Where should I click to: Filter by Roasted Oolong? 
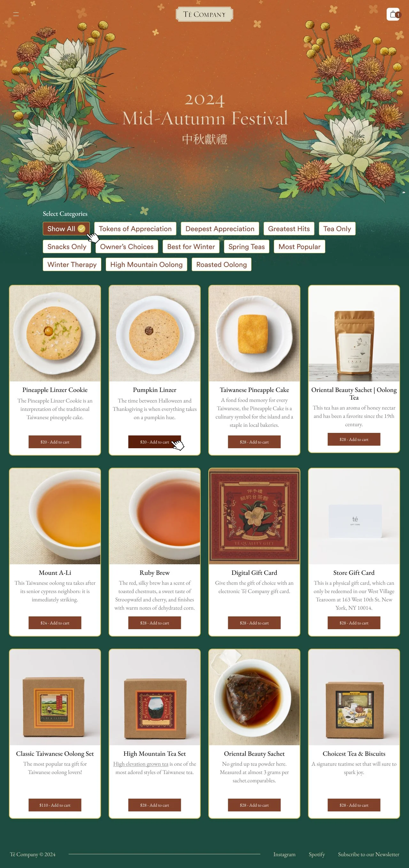point(221,264)
